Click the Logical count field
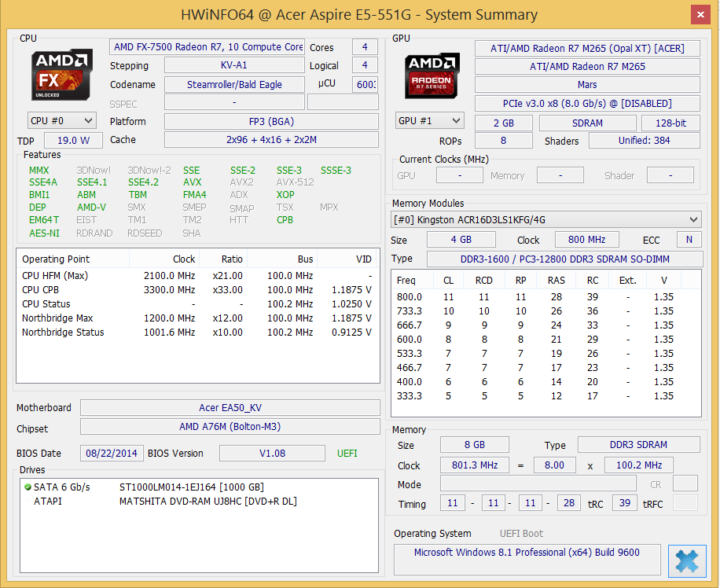Screen dimensions: 720x588 click(365, 65)
